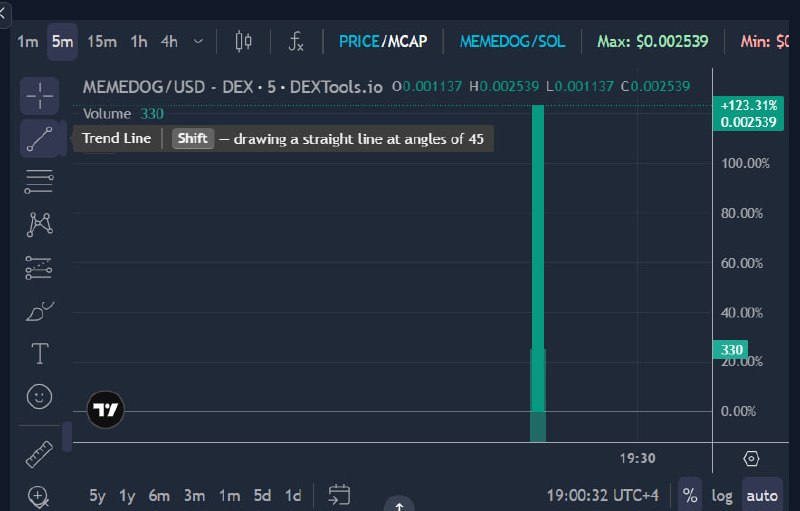800x511 pixels.
Task: Select the XABCD pattern tool
Action: pyautogui.click(x=39, y=224)
